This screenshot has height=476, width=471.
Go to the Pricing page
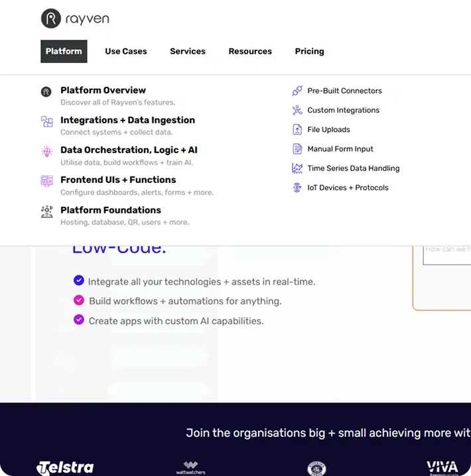(x=309, y=51)
